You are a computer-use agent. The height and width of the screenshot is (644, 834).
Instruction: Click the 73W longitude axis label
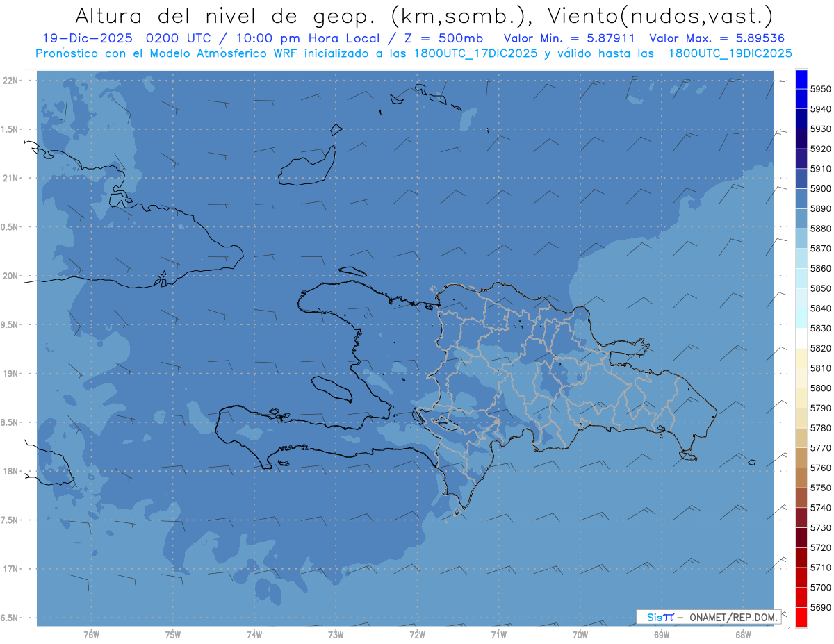tap(335, 634)
